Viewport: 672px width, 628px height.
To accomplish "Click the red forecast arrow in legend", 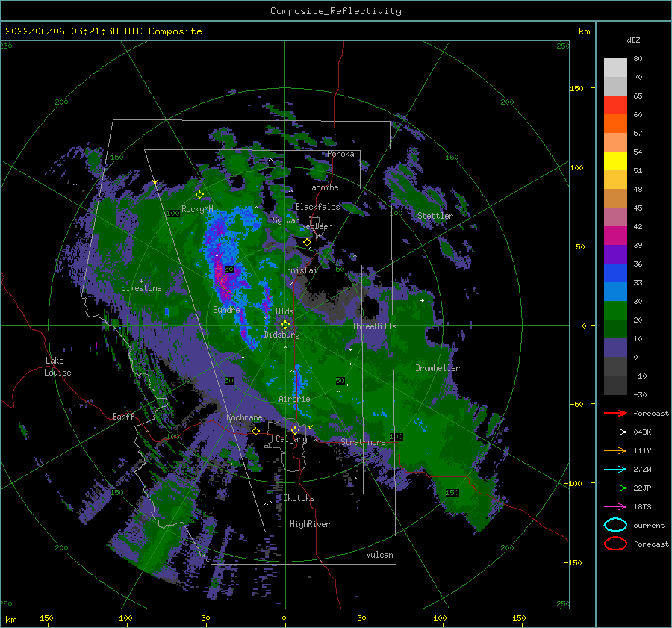I will (x=616, y=413).
